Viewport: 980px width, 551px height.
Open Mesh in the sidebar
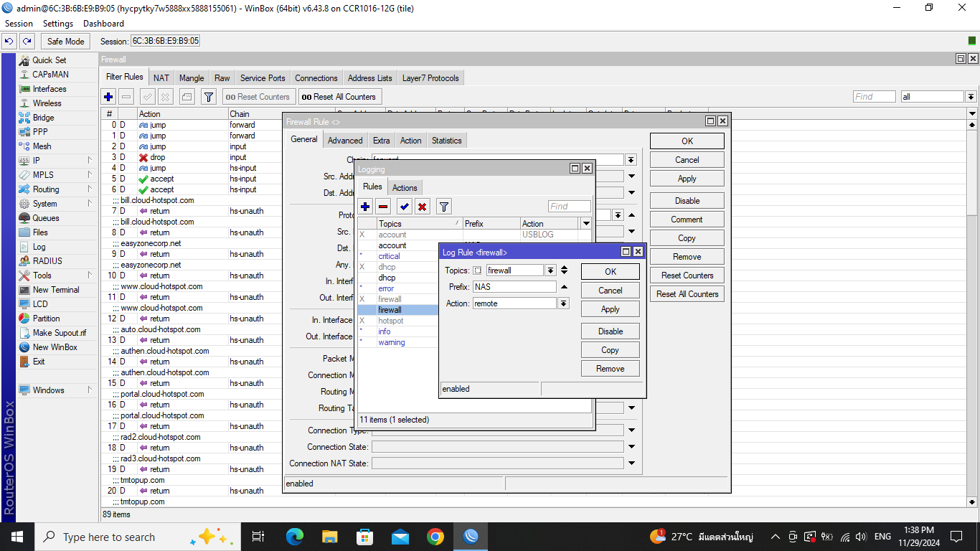[42, 146]
